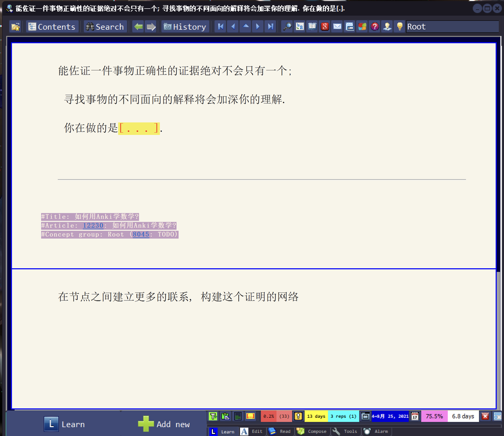The image size is (504, 436).
Task: Click the green T text icon
Action: 213,416
